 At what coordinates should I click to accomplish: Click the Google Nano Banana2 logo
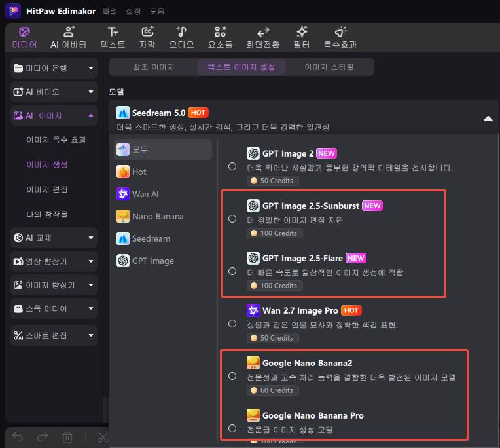(253, 363)
